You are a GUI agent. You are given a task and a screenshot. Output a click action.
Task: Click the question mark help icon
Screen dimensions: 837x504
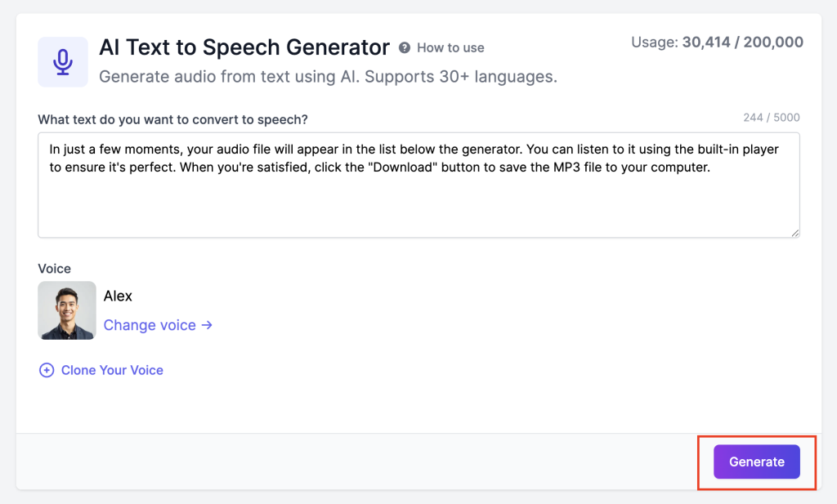pyautogui.click(x=405, y=48)
